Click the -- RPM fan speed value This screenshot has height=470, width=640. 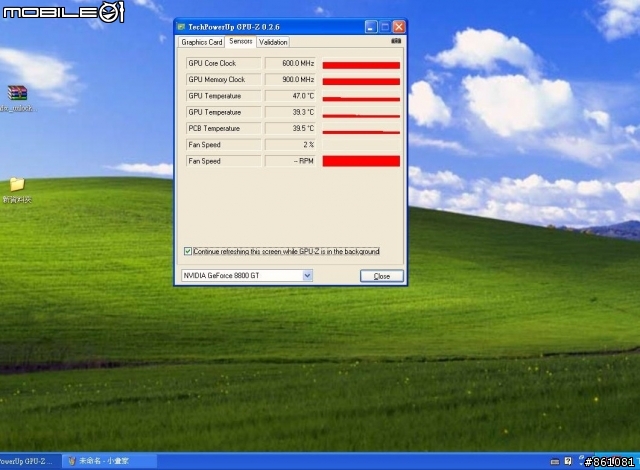[291, 161]
